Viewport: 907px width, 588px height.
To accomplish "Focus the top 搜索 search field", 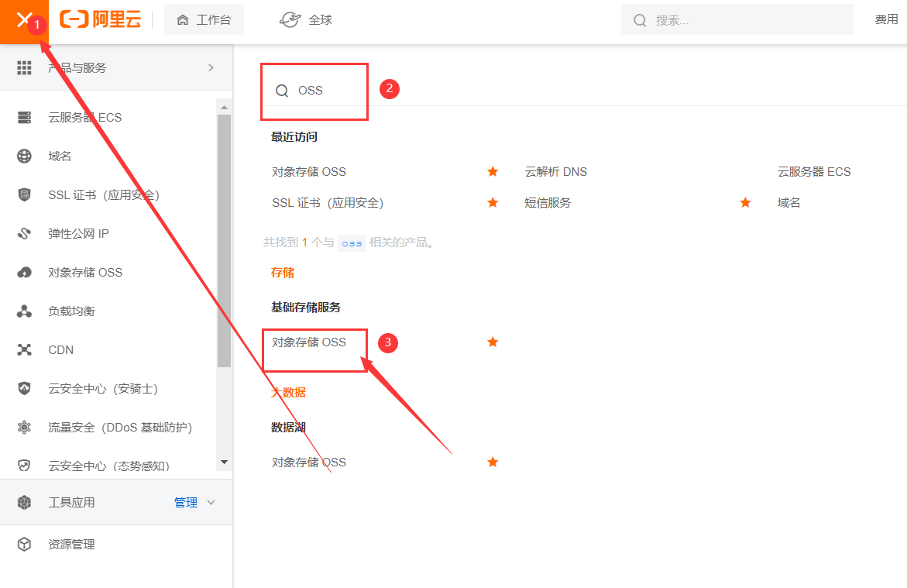I will pyautogui.click(x=737, y=19).
